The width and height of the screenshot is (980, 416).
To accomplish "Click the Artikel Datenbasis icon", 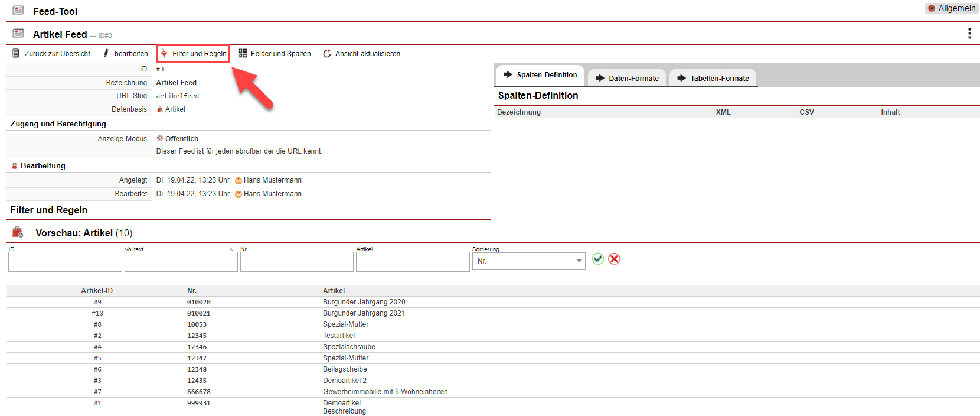I will click(160, 109).
